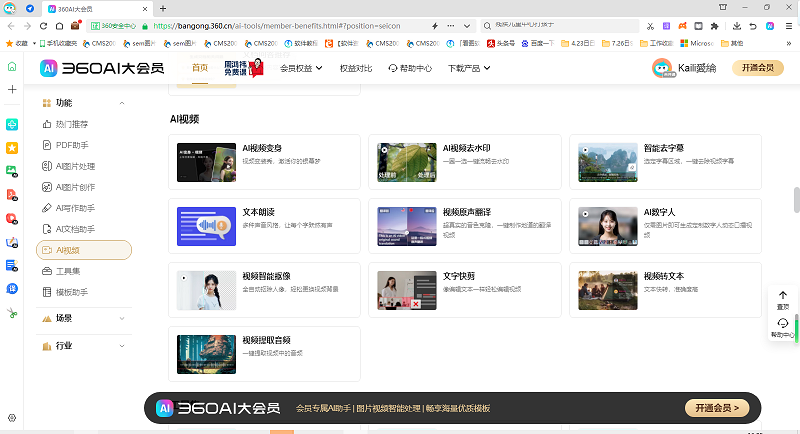Open the 视频转文本 card
The width and height of the screenshot is (800, 434).
[665, 290]
